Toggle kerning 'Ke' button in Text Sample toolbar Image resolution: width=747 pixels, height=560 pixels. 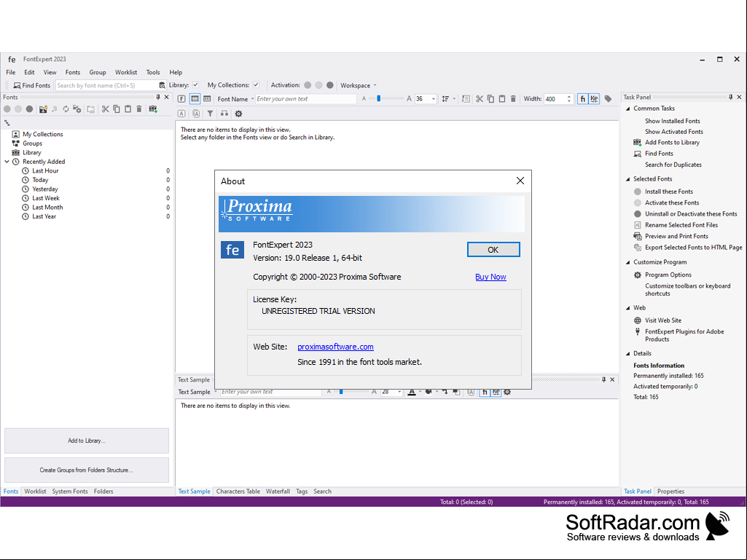(496, 392)
